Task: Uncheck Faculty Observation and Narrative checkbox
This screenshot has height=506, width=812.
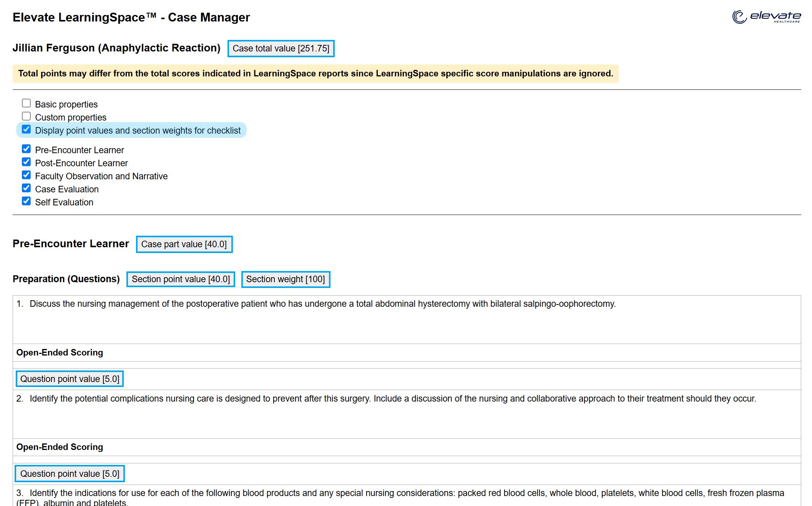Action: point(26,175)
